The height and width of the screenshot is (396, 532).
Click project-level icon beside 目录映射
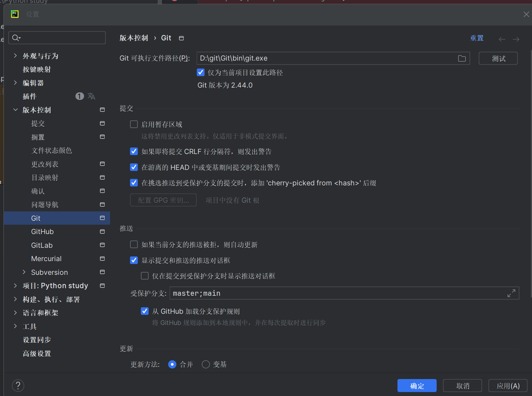click(103, 177)
